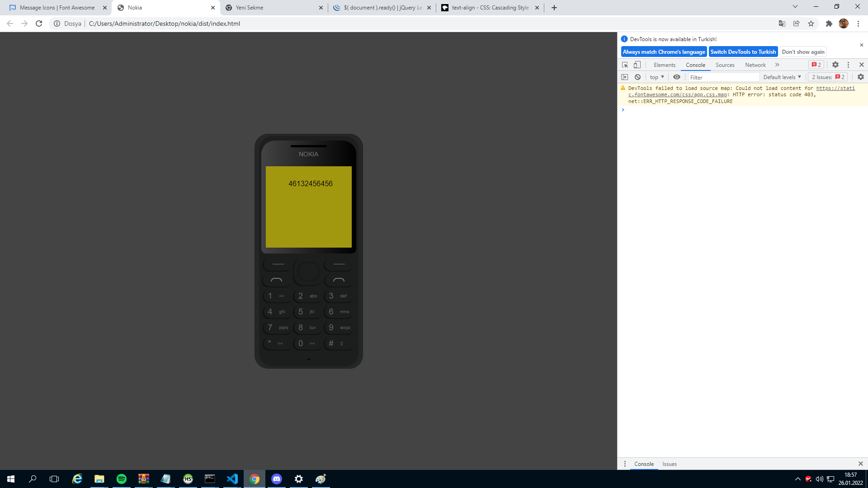The height and width of the screenshot is (488, 868).
Task: Click the Nokia right end-call key
Action: coord(339,280)
